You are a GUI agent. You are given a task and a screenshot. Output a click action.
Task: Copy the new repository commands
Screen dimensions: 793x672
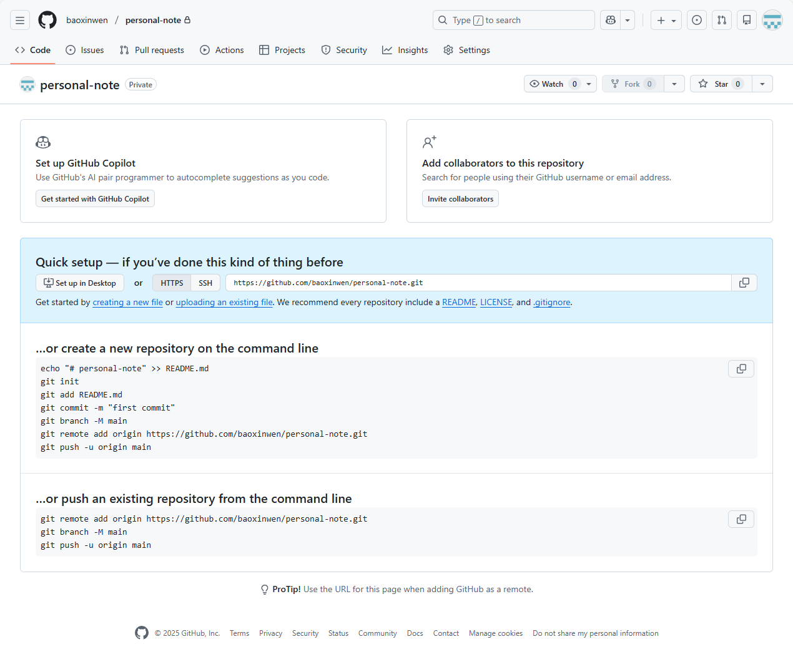741,369
